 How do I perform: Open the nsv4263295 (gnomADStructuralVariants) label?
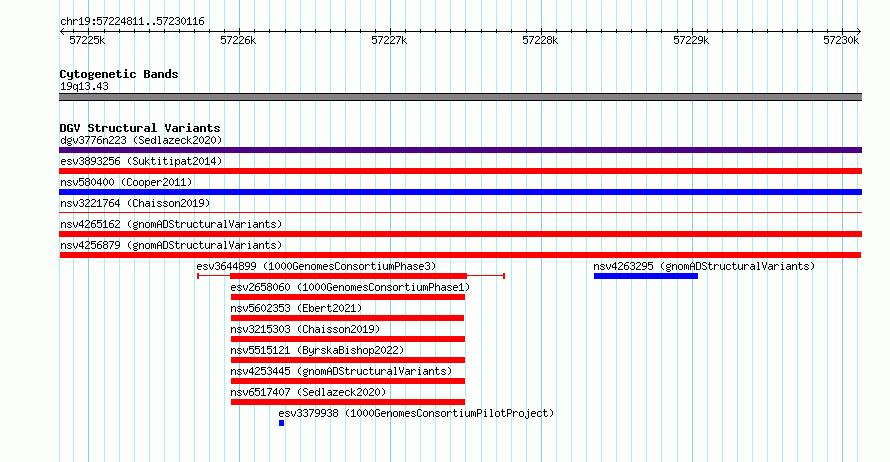pos(704,266)
